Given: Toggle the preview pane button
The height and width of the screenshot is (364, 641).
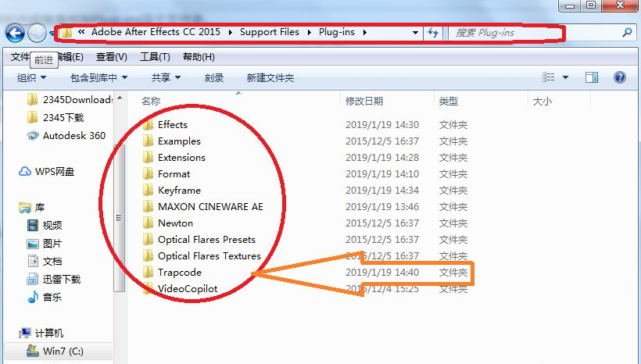Looking at the screenshot, I should click(592, 77).
